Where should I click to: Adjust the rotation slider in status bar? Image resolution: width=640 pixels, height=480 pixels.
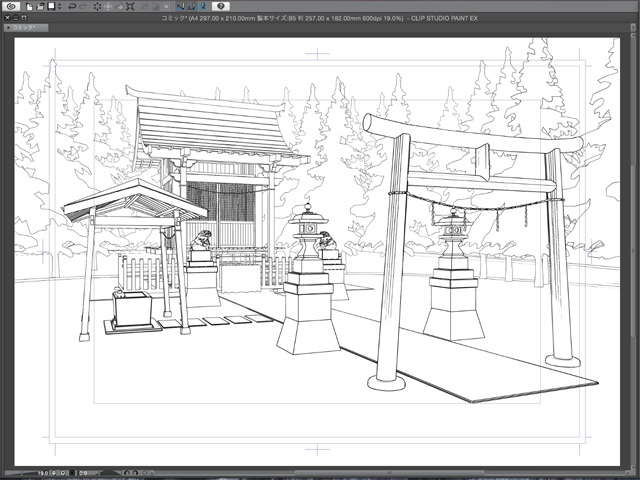tap(110, 473)
